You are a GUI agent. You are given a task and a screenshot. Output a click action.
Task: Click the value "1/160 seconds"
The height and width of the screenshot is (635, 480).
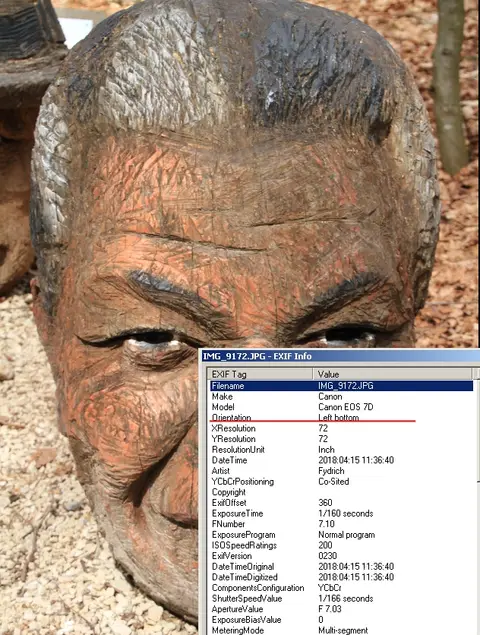pyautogui.click(x=346, y=514)
